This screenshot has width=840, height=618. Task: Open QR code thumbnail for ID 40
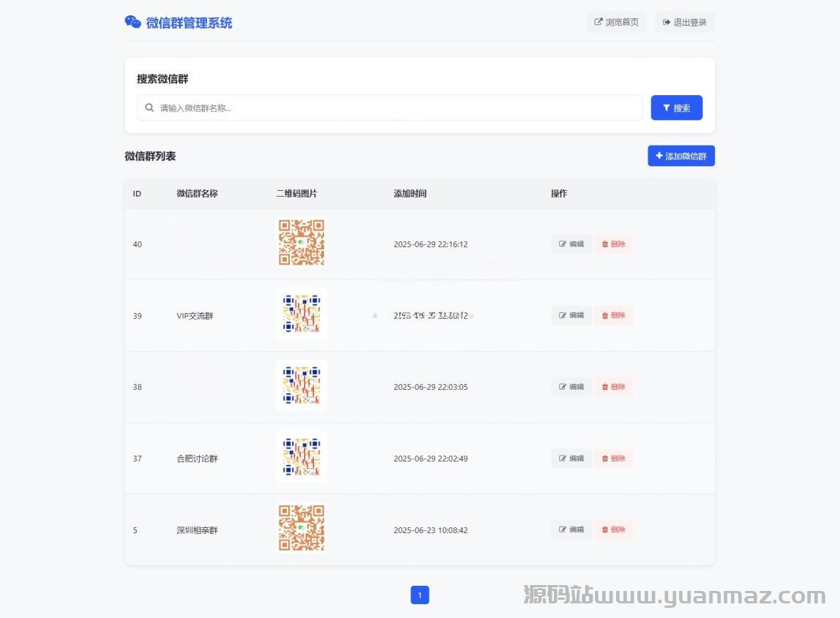[x=301, y=242]
